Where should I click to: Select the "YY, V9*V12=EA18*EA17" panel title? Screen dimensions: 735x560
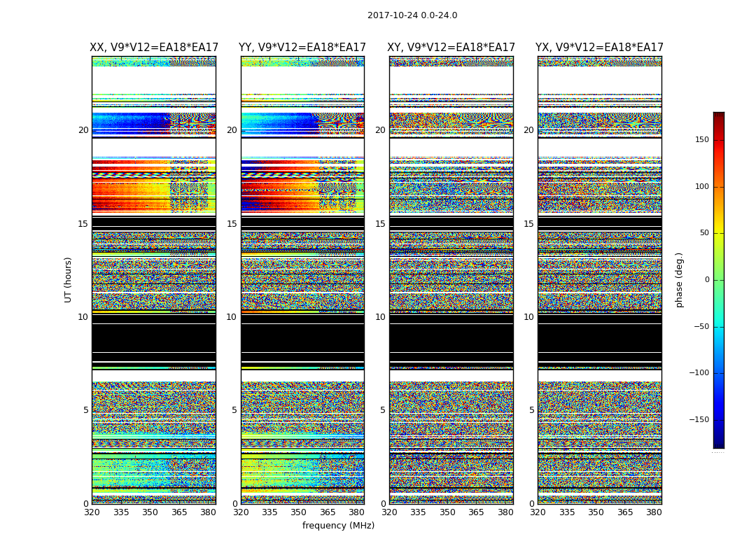coord(302,48)
